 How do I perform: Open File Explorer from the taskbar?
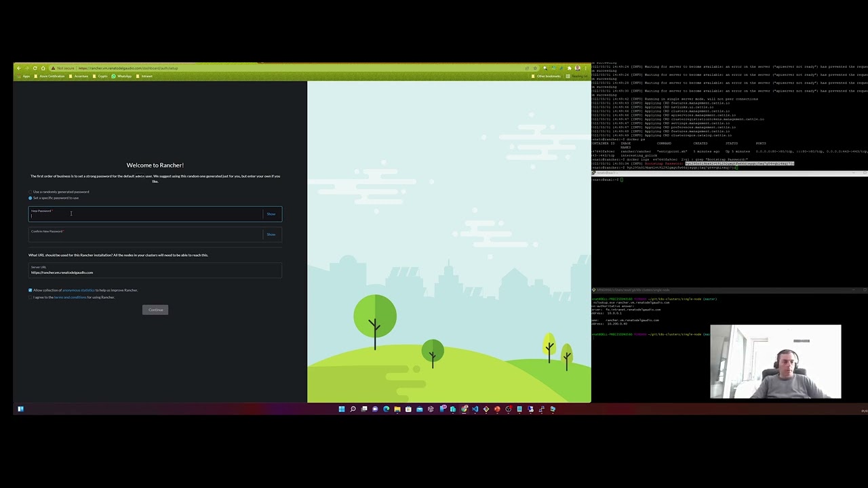click(x=397, y=409)
